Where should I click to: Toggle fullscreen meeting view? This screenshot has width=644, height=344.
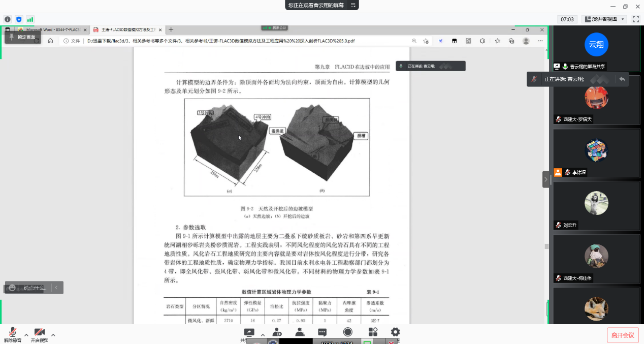pos(635,19)
